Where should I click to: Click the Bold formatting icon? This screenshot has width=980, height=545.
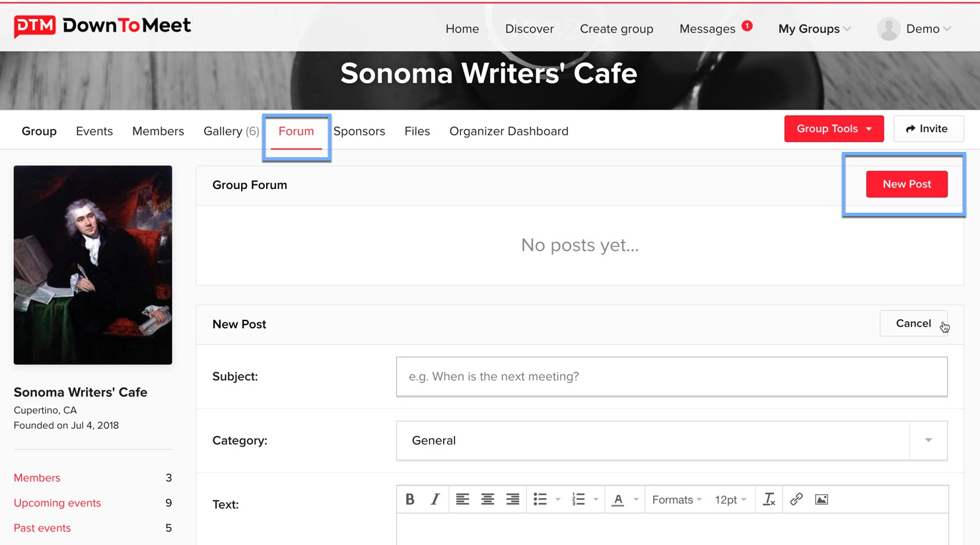coord(410,499)
